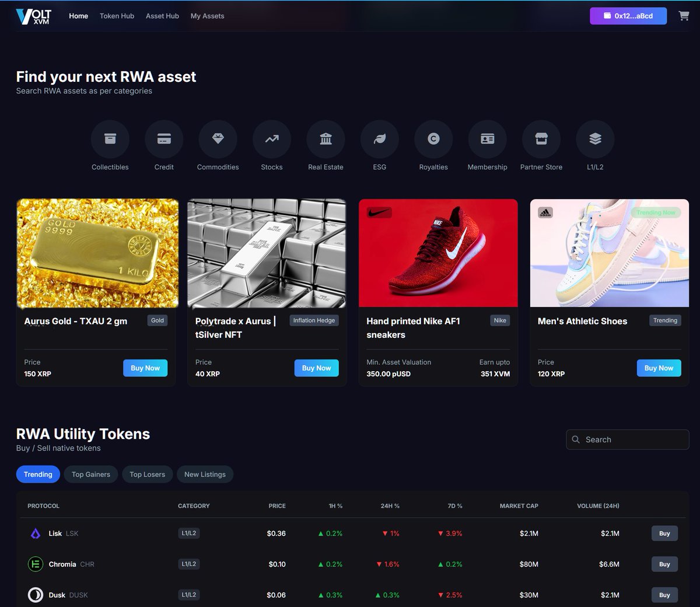
Task: Click the Inflation Hedge tag
Action: [314, 320]
